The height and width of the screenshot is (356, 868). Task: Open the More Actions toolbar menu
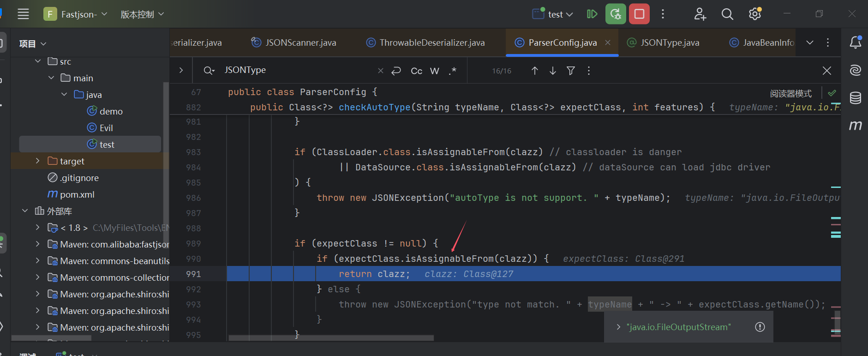coord(663,14)
